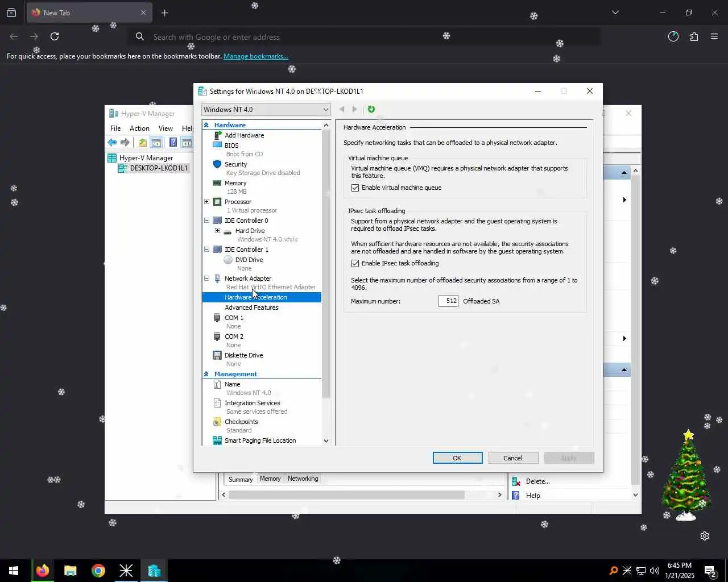The height and width of the screenshot is (582, 728).
Task: Open the View menu in Hyper-V Manager
Action: [166, 128]
